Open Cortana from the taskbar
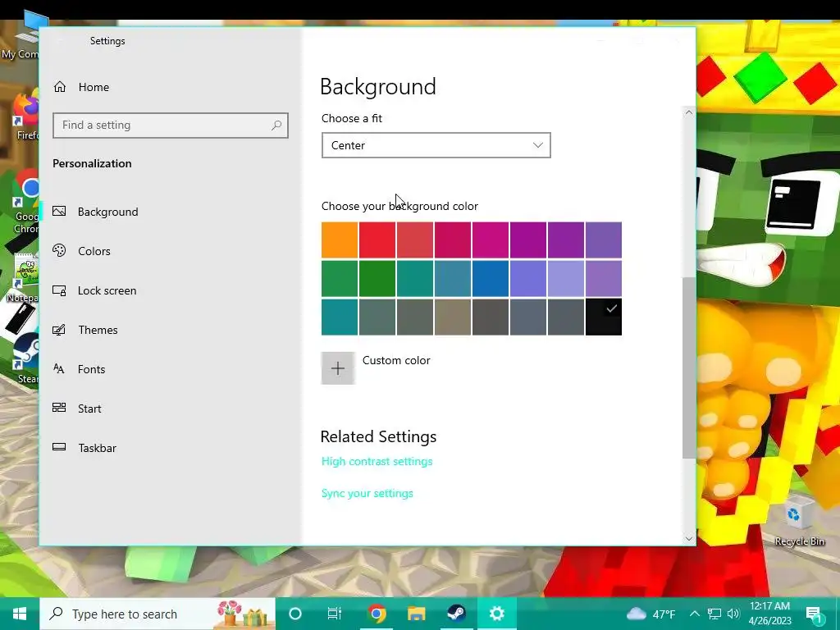The image size is (840, 630). point(295,614)
